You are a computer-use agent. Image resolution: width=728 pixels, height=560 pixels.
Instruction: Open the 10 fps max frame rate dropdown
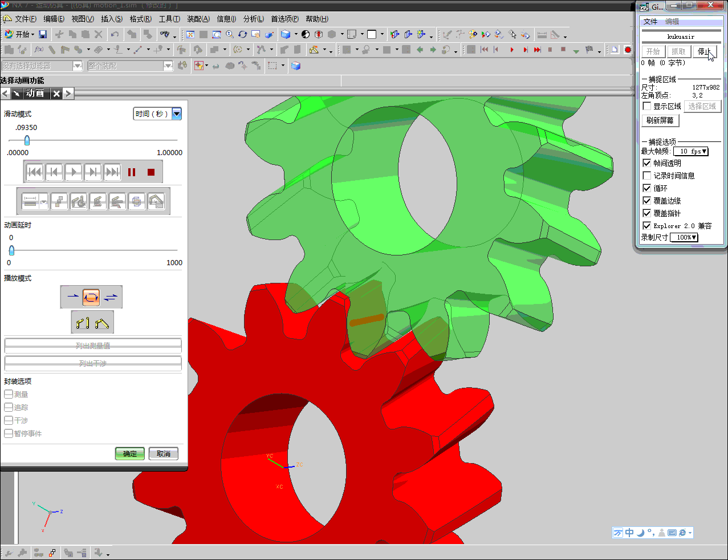pos(690,151)
